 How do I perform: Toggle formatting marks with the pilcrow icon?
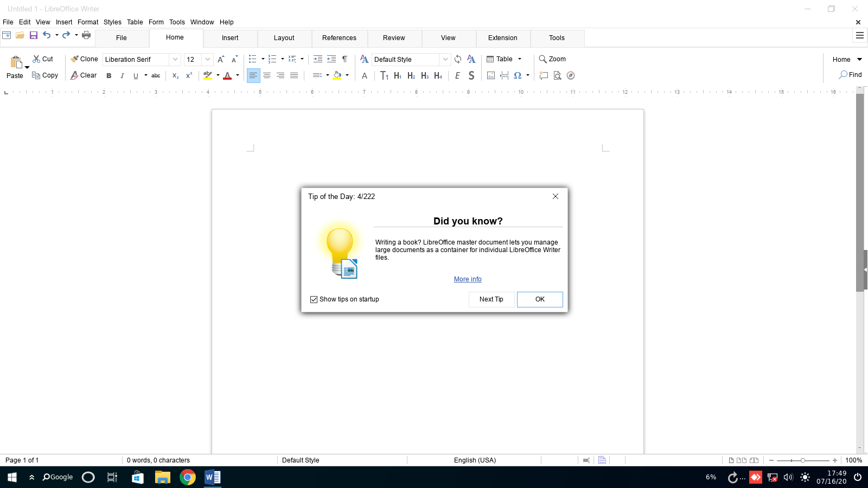tap(344, 59)
